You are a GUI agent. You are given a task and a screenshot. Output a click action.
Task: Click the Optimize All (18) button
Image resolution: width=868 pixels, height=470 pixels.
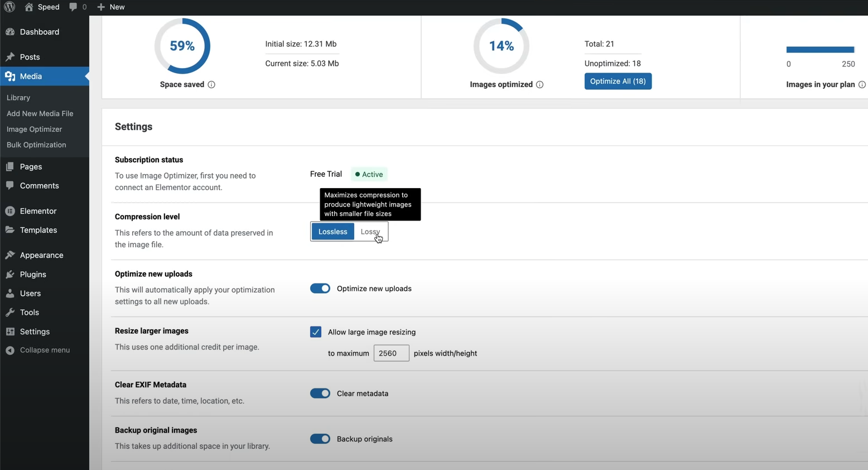click(618, 81)
